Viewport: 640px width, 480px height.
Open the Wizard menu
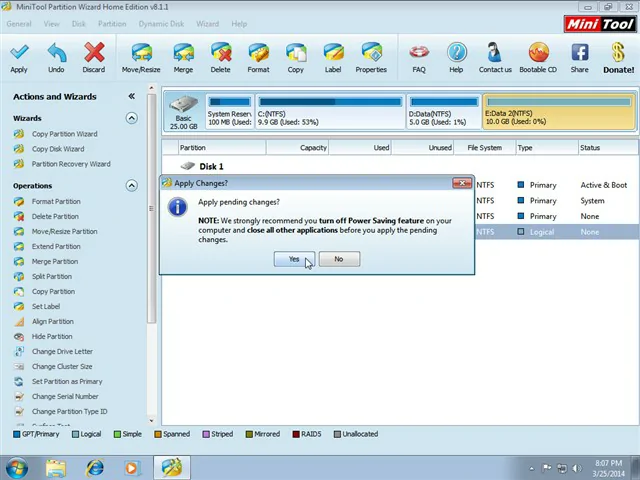[x=207, y=23]
